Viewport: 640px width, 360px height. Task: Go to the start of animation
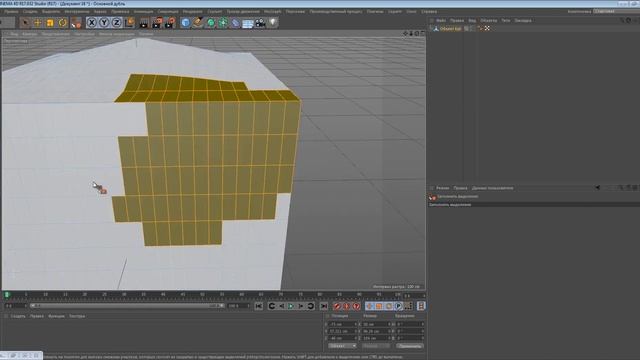[259, 306]
